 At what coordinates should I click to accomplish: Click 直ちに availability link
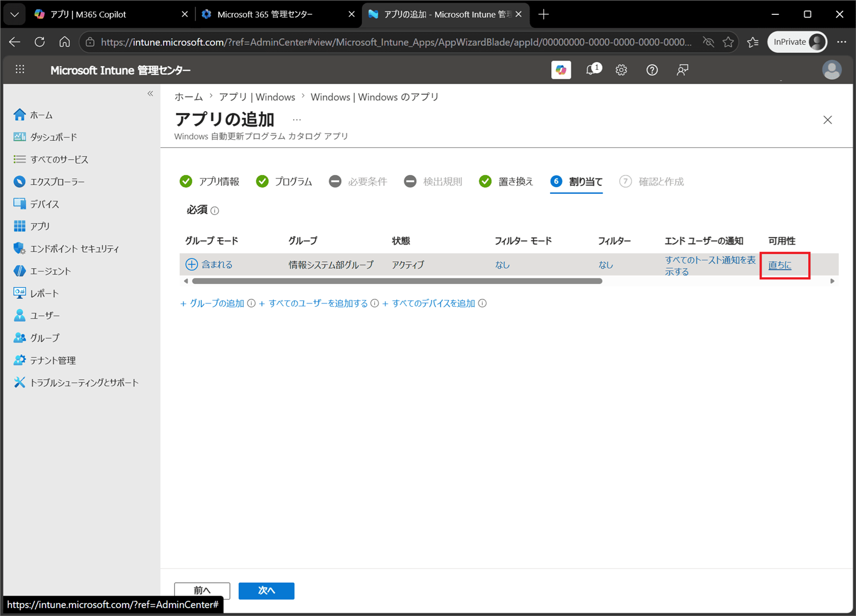[780, 265]
